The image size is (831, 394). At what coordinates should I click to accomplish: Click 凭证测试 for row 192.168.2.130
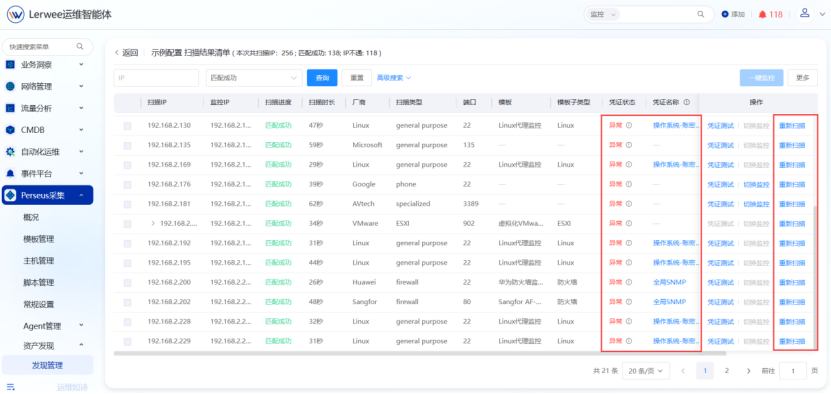click(721, 126)
